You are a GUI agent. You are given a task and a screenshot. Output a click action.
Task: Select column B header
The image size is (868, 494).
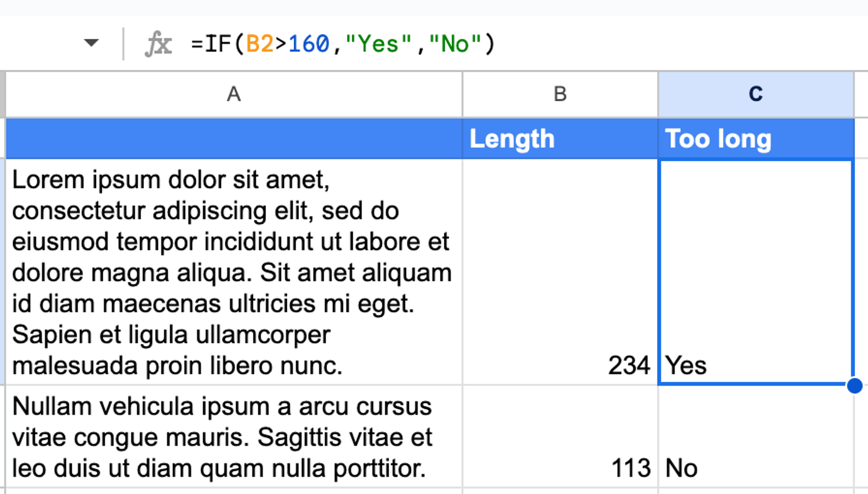[560, 94]
